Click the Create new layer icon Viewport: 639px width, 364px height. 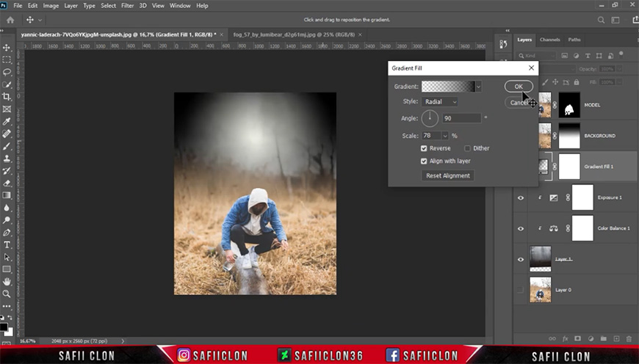pos(616,338)
